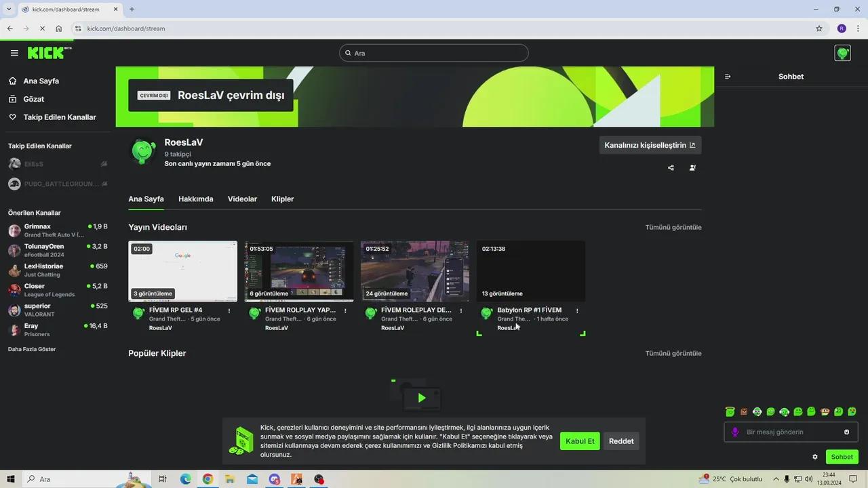Viewport: 868px width, 488px height.
Task: Click the RoesLaV channel avatar
Action: (143, 151)
